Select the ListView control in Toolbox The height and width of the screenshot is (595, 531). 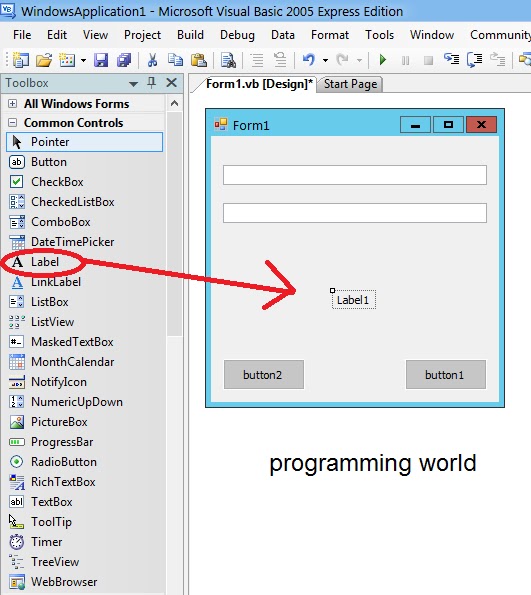click(85, 322)
